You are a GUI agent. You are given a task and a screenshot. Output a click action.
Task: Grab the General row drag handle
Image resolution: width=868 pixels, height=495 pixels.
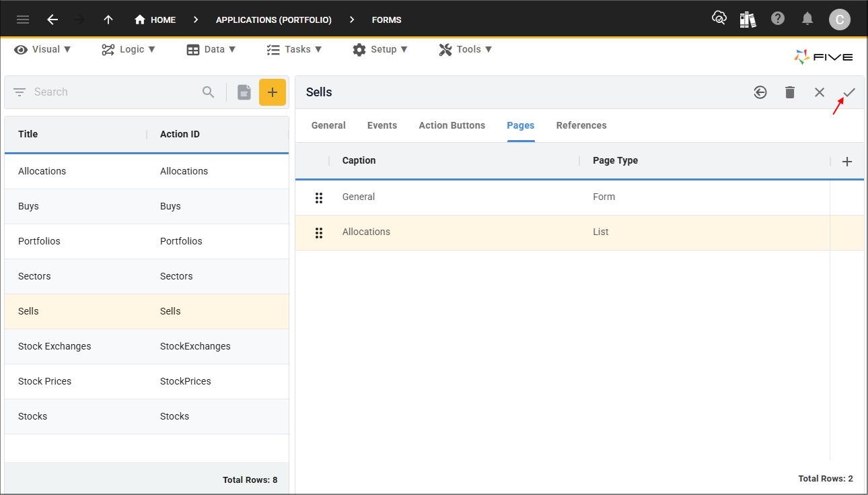click(319, 197)
